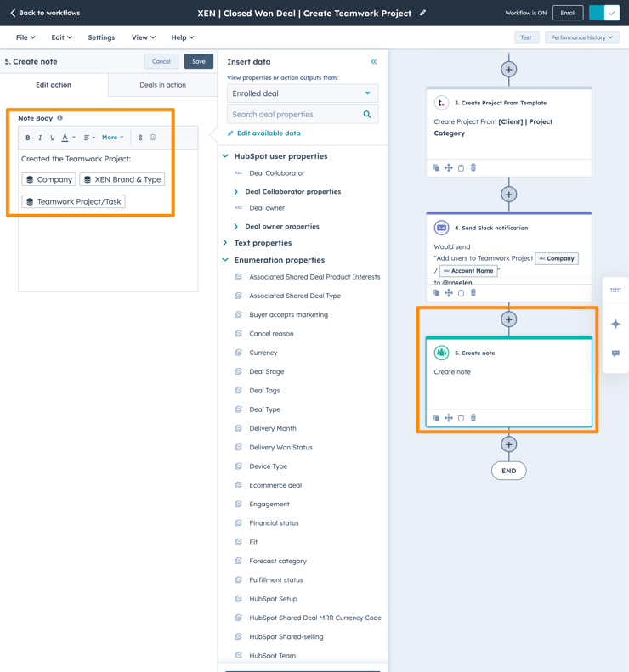Collapse Enumeration properties section
629x672 pixels.
[225, 260]
